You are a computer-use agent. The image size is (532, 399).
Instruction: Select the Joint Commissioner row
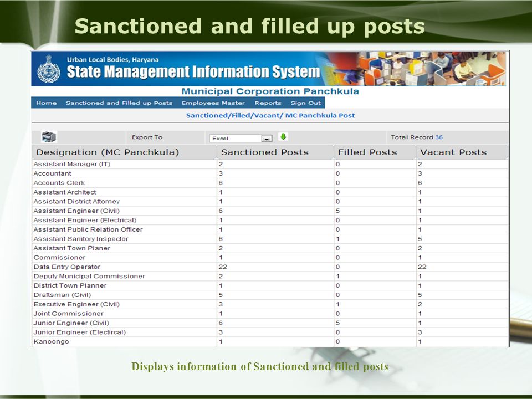270,314
